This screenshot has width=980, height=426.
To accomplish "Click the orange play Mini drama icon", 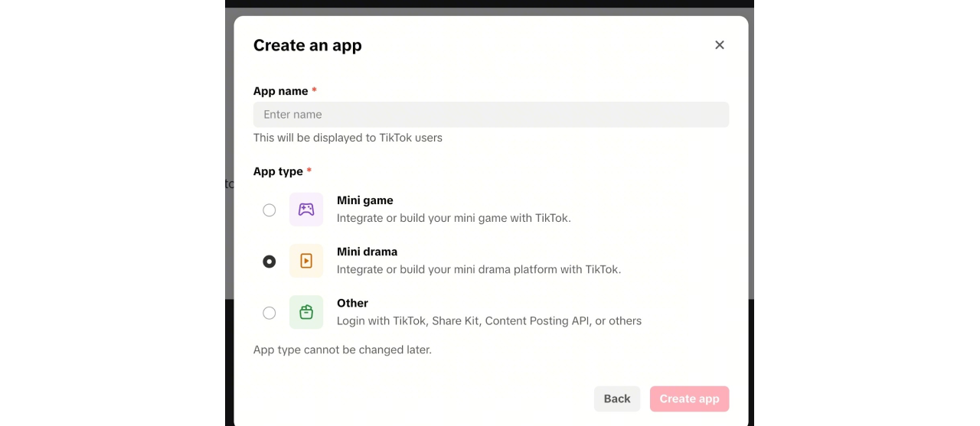I will [306, 261].
